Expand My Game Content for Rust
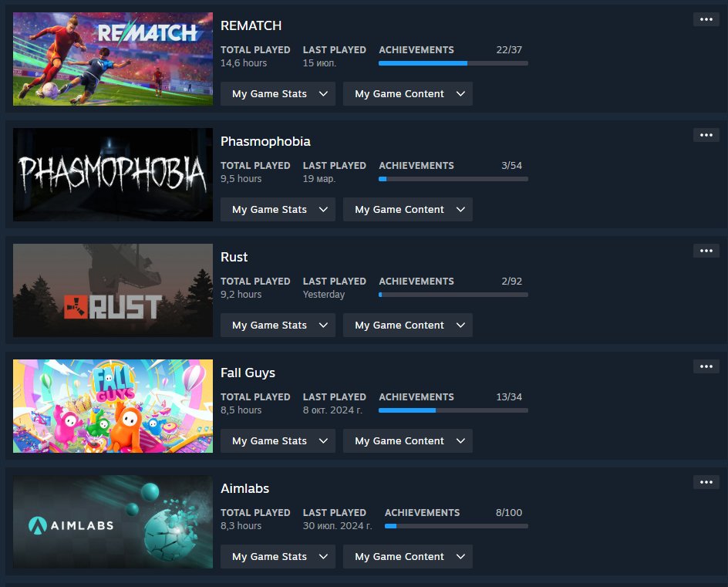728x587 pixels. pyautogui.click(x=408, y=325)
